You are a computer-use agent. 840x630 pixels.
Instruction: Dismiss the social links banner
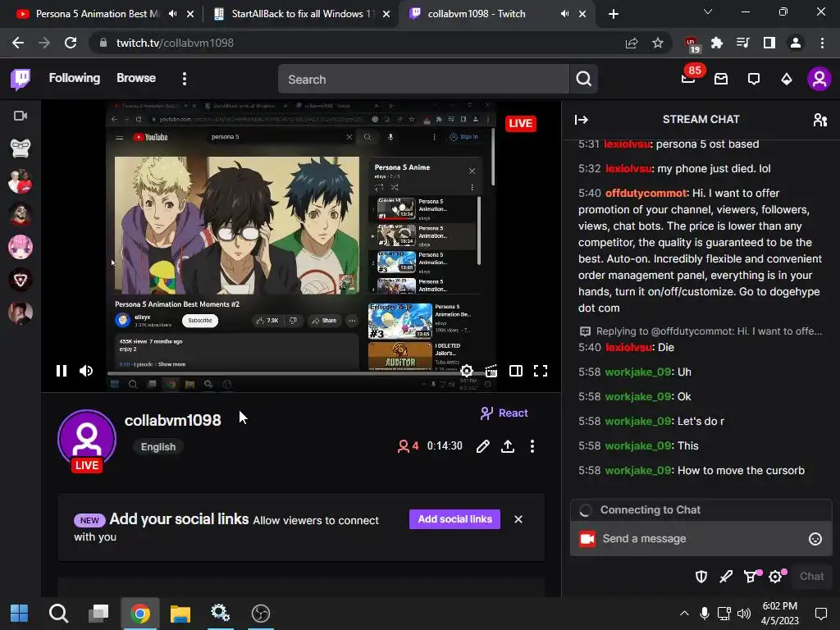(518, 519)
